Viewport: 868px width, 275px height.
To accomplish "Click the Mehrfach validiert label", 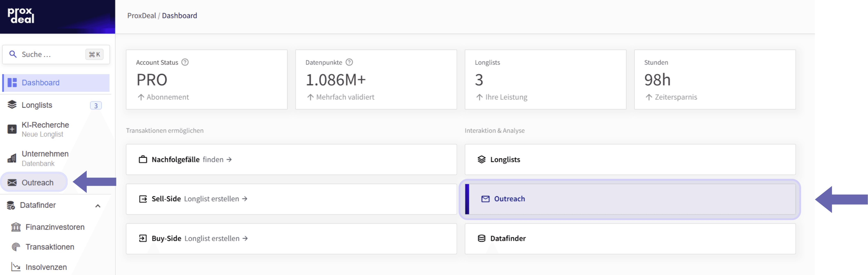I will (345, 97).
